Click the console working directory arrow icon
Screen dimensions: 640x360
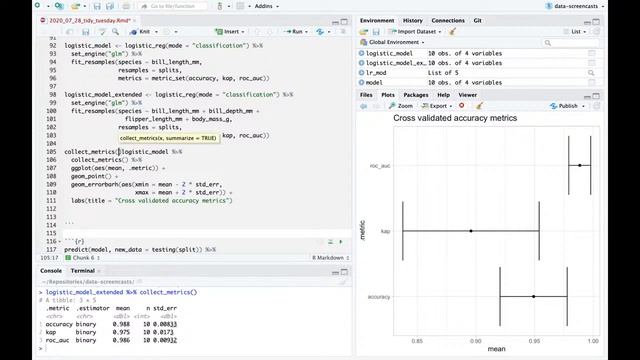point(140,282)
